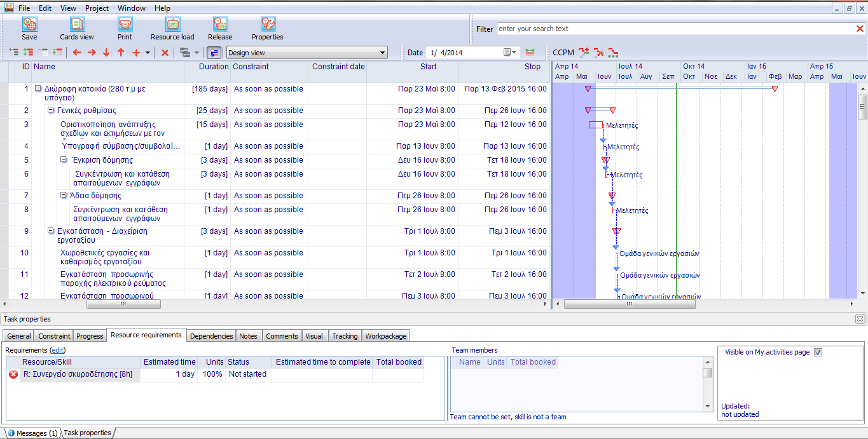Image resolution: width=868 pixels, height=439 pixels.
Task: Switch to the Workpackage tab
Action: click(x=385, y=336)
